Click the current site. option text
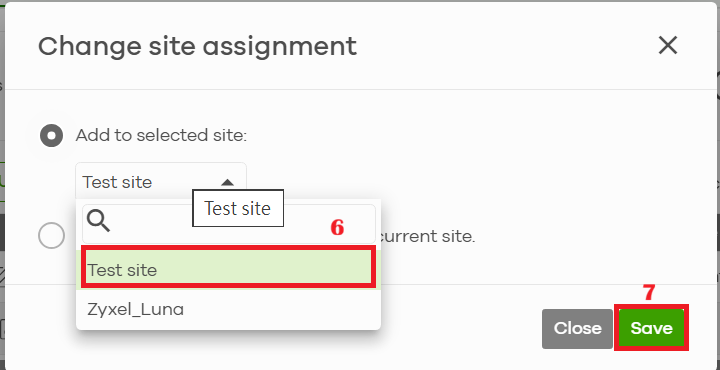Image resolution: width=720 pixels, height=370 pixels. pos(427,237)
